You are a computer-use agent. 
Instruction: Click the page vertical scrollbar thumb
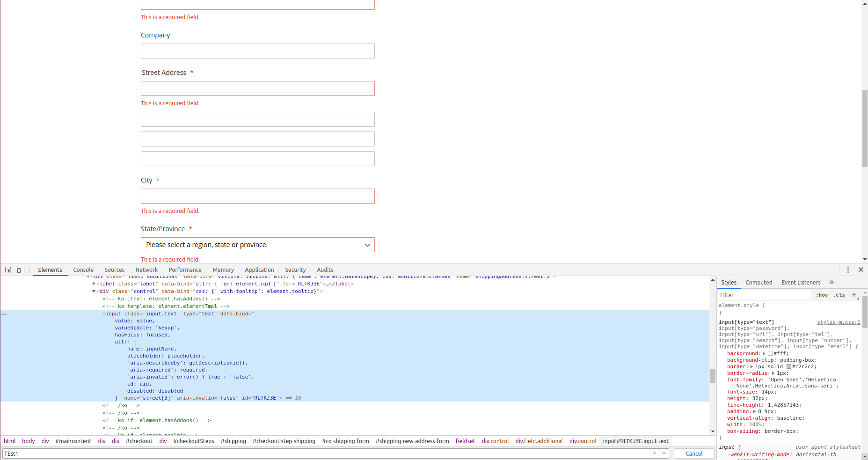pos(865,128)
